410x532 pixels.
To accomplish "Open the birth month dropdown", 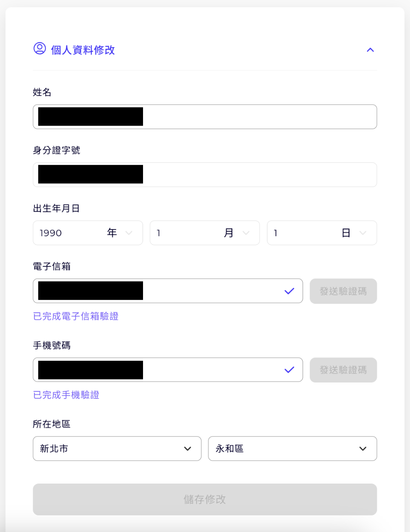I will (x=204, y=233).
